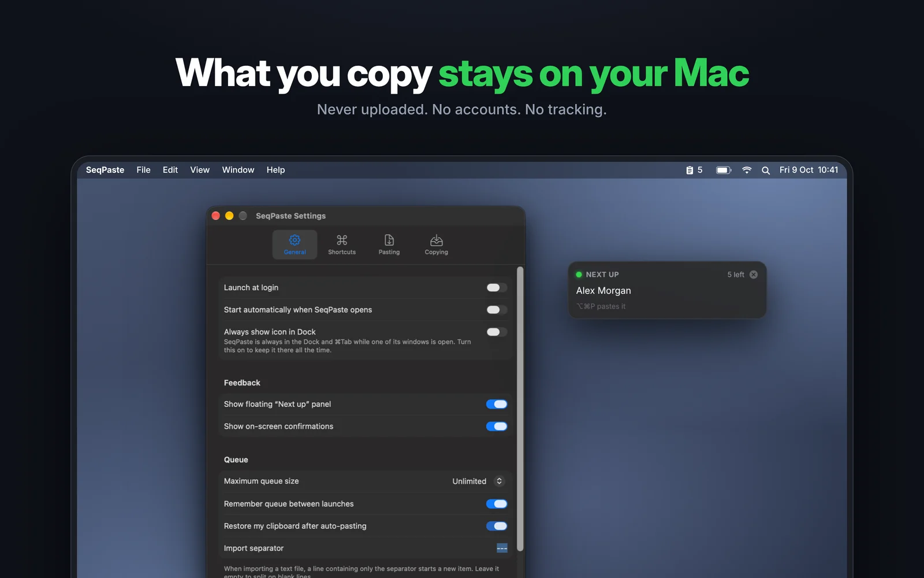Toggle Start automatically when SeqPaste opens
The image size is (924, 578).
pos(497,310)
